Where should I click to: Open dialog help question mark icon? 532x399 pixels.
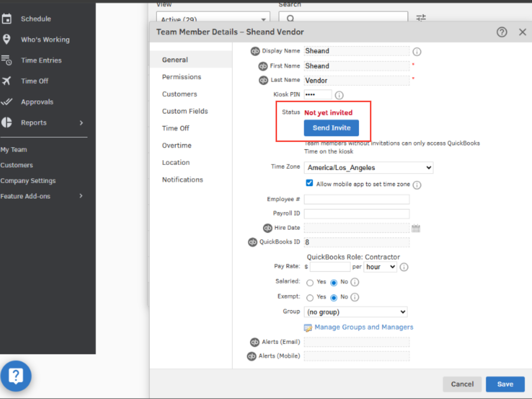tap(502, 32)
